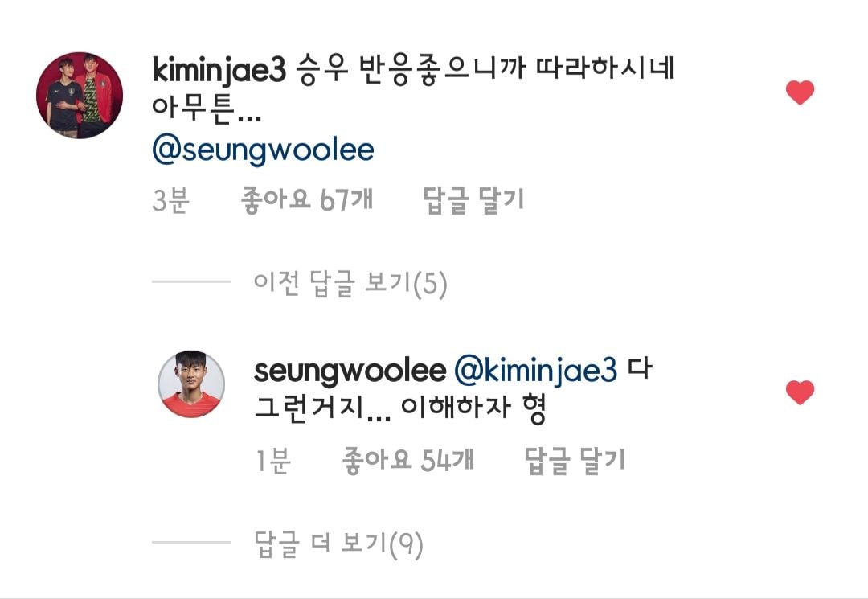Expand more replies 답글 더 보기(9)
The height and width of the screenshot is (599, 868).
click(x=339, y=544)
